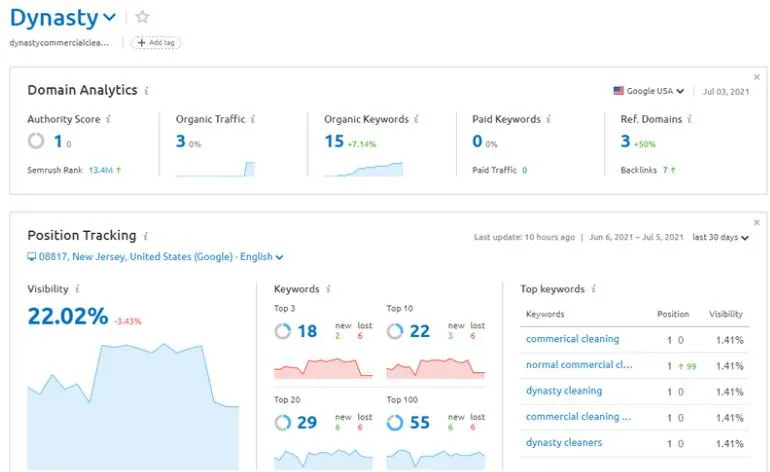This screenshot has width=770, height=472.
Task: Open the dynasty cleaners keyword link
Action: click(564, 443)
